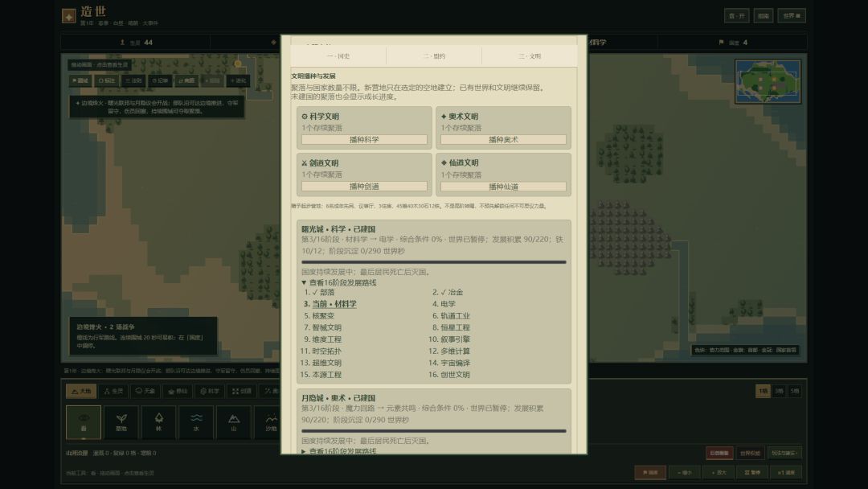Click the flag 国度 stat showing 4
The image size is (868, 489).
733,42
